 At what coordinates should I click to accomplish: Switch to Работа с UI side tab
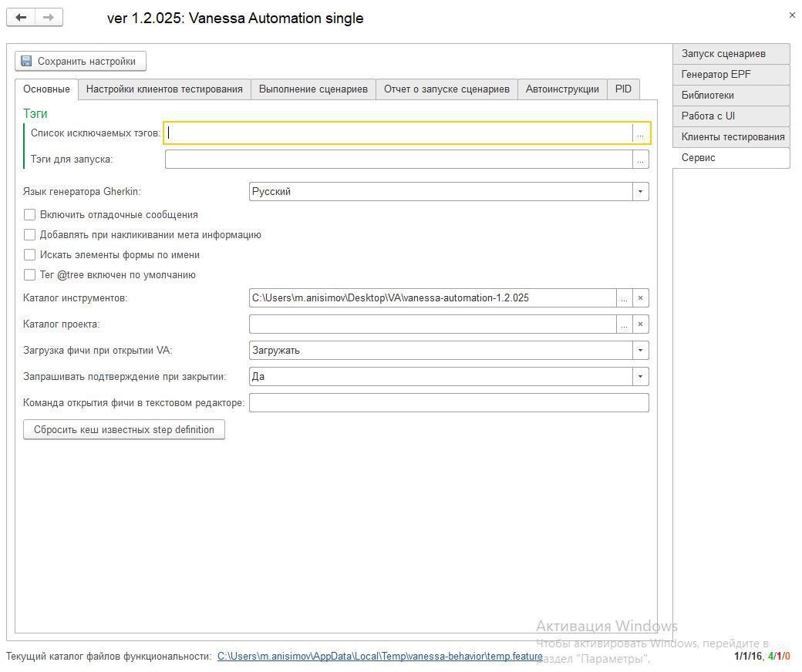[731, 116]
